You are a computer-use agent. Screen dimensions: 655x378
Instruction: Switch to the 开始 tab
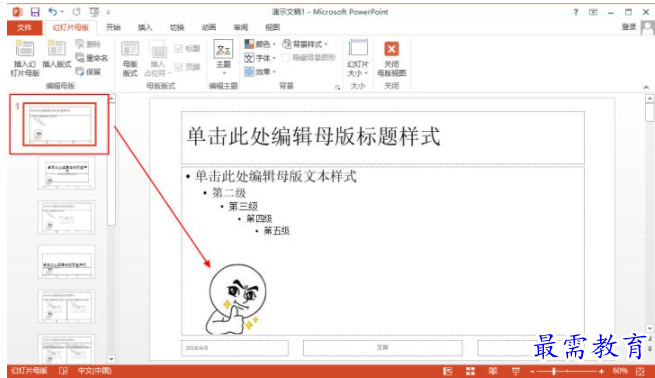point(113,28)
